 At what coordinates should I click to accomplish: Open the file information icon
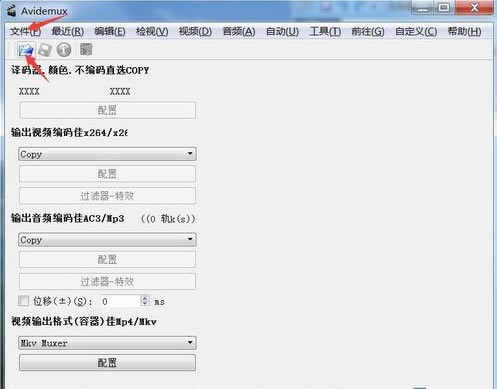click(64, 50)
